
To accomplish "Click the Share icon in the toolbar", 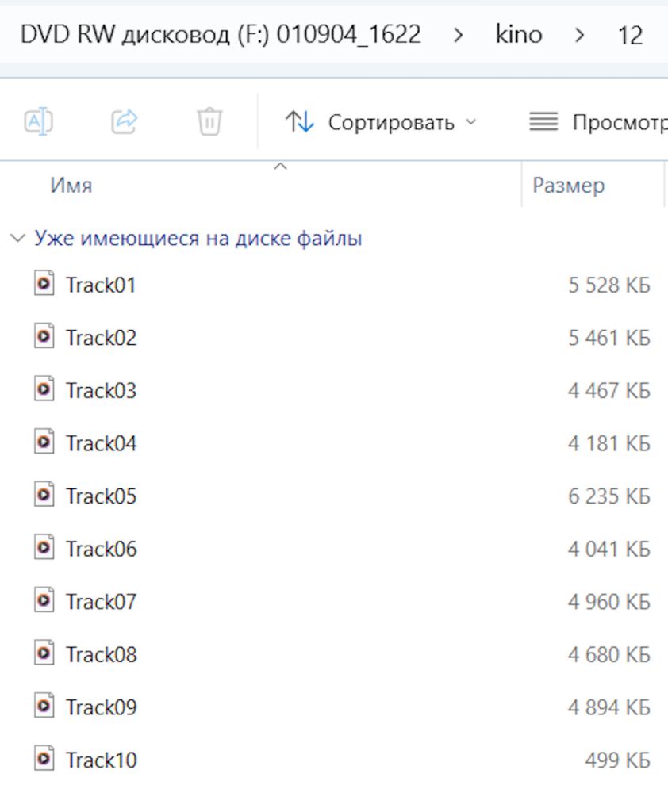I will [x=125, y=121].
